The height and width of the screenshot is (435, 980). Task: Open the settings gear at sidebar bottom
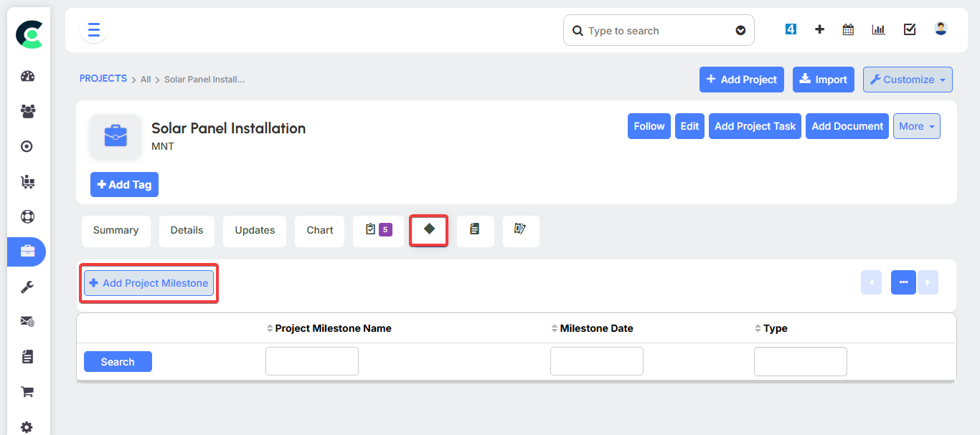coord(27,426)
